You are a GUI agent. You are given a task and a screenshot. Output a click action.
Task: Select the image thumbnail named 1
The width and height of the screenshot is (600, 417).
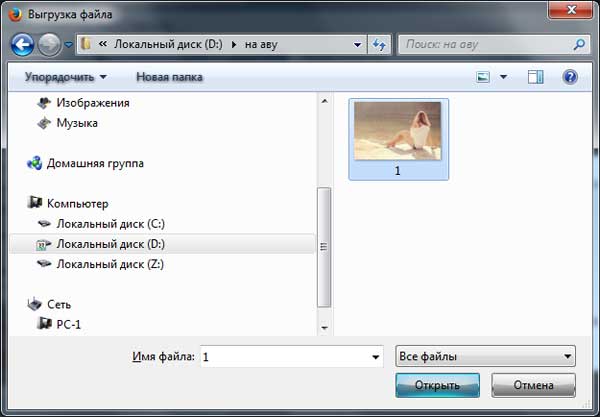pyautogui.click(x=397, y=138)
